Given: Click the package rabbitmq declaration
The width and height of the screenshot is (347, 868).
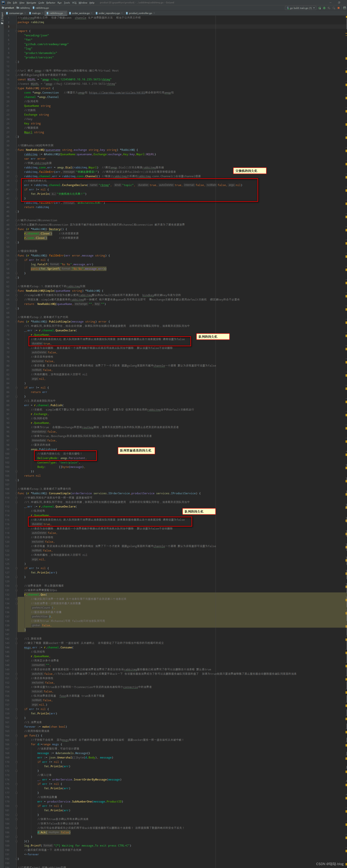Looking at the screenshot, I should click(31, 22).
